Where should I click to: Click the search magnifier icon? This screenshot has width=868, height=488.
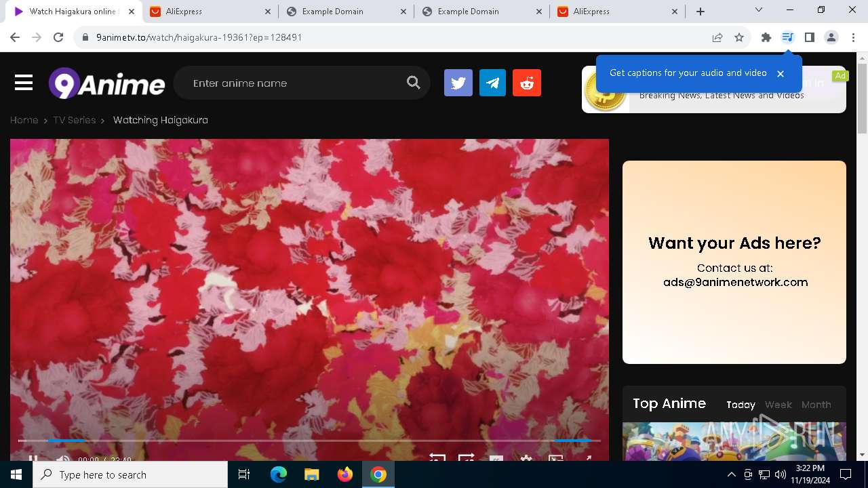(x=414, y=83)
